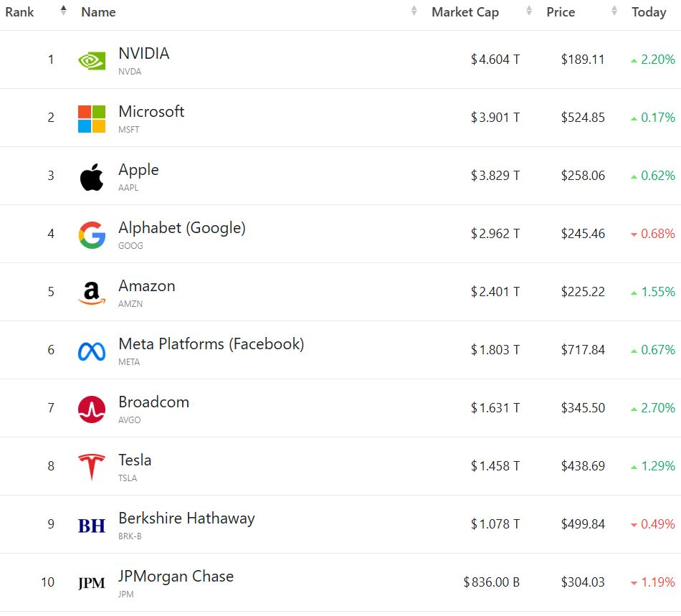Open the JPMorgan Chase company page

pyautogui.click(x=176, y=577)
